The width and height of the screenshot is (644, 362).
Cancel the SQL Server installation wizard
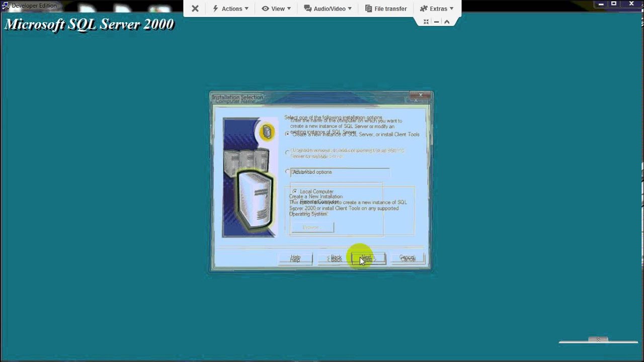[408, 258]
